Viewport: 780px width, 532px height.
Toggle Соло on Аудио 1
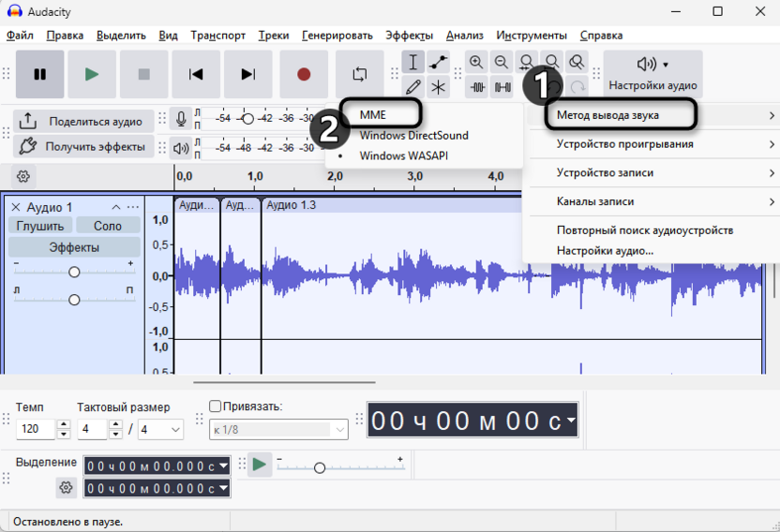pyautogui.click(x=108, y=226)
